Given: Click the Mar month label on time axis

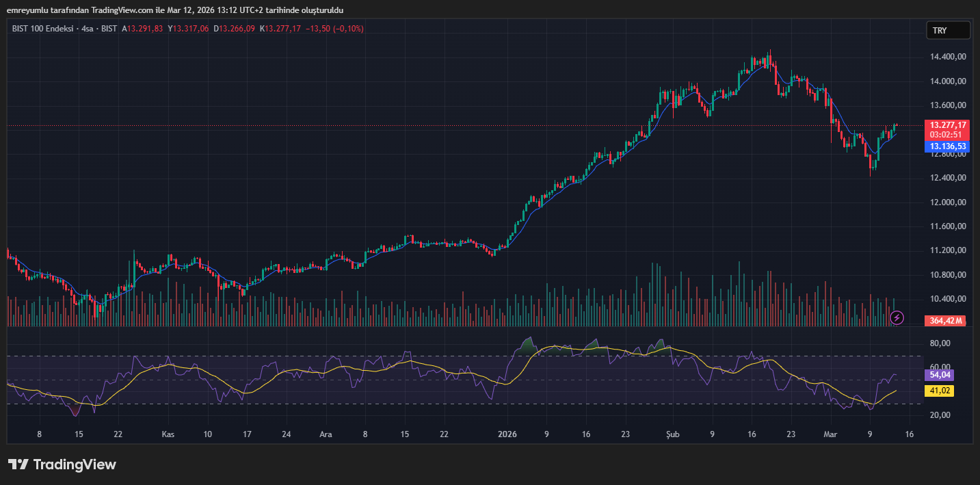Looking at the screenshot, I should [830, 434].
